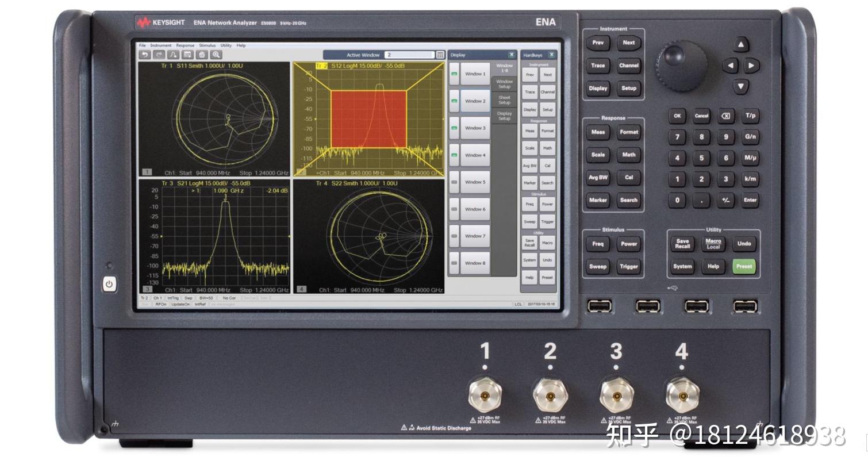The image size is (868, 472).
Task: Open the Response menu
Action: (x=186, y=45)
